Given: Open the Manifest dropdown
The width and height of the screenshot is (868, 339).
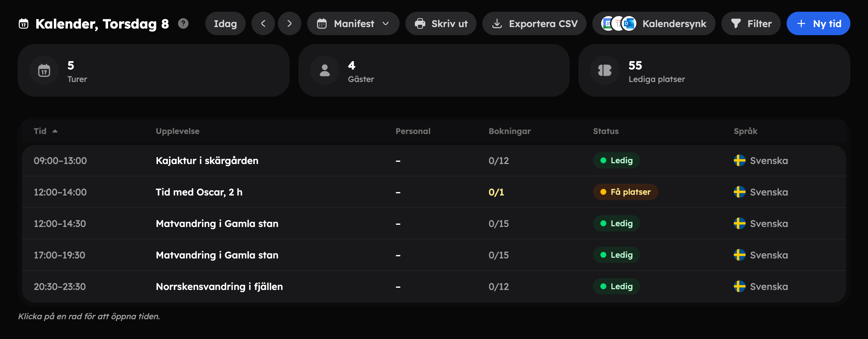Looking at the screenshot, I should pos(353,23).
